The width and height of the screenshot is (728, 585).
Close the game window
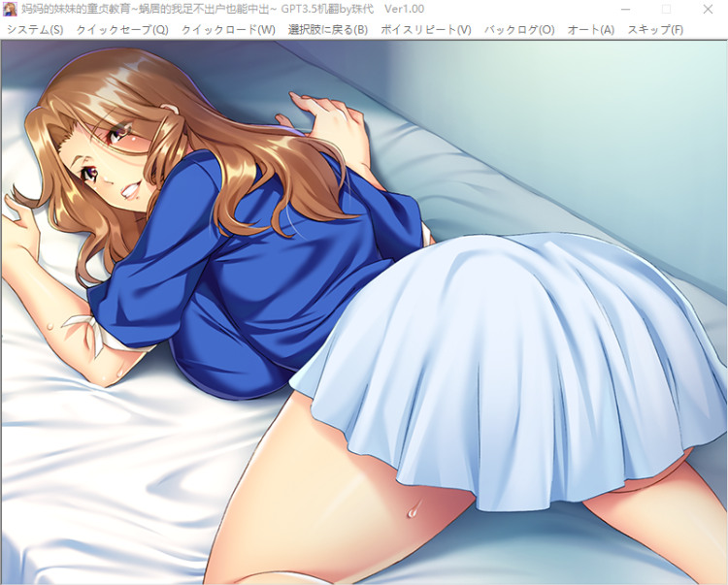pos(708,10)
